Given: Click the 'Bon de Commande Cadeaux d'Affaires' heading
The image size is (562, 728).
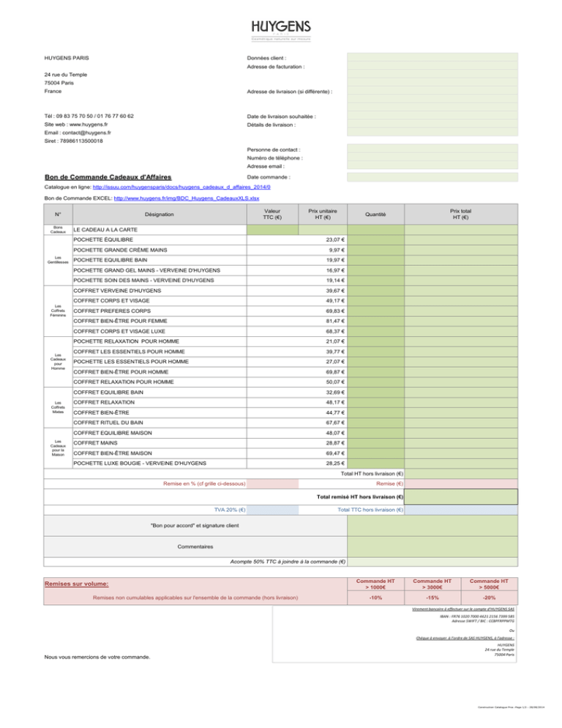Looking at the screenshot, I should [108, 177].
